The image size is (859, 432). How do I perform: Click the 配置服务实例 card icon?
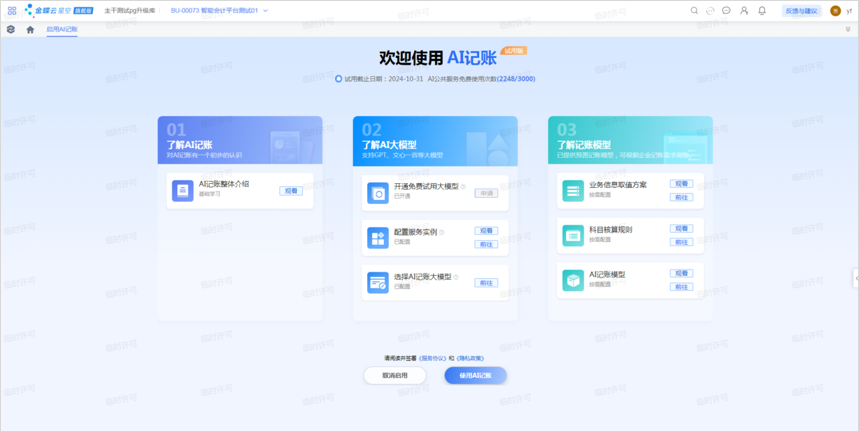click(377, 237)
